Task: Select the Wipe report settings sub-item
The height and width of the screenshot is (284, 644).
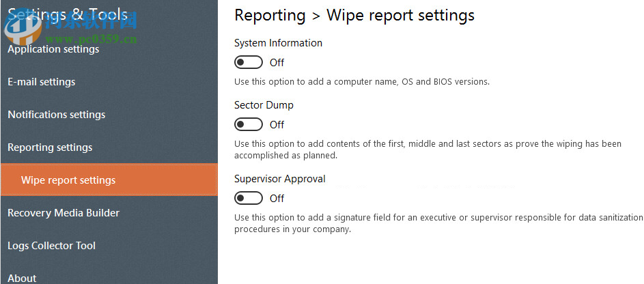Action: tap(68, 180)
